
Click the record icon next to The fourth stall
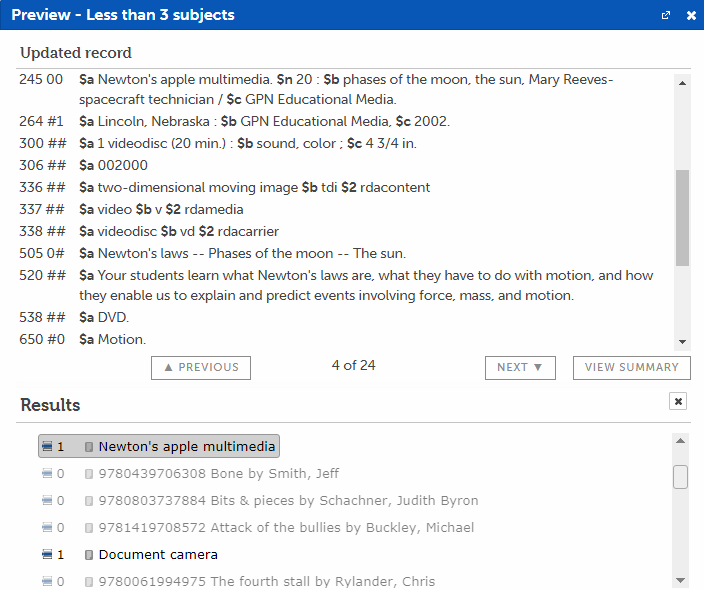89,582
